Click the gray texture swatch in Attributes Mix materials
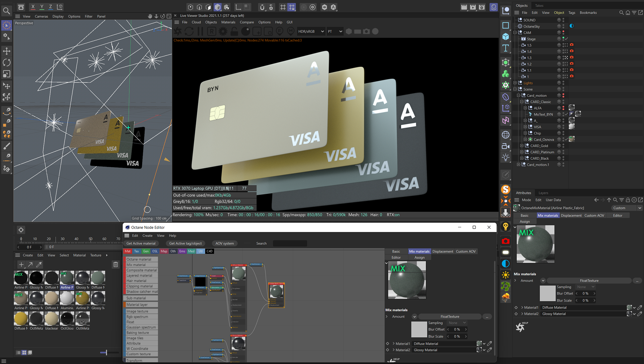Image resolution: width=644 pixels, height=364 pixels. [547, 293]
